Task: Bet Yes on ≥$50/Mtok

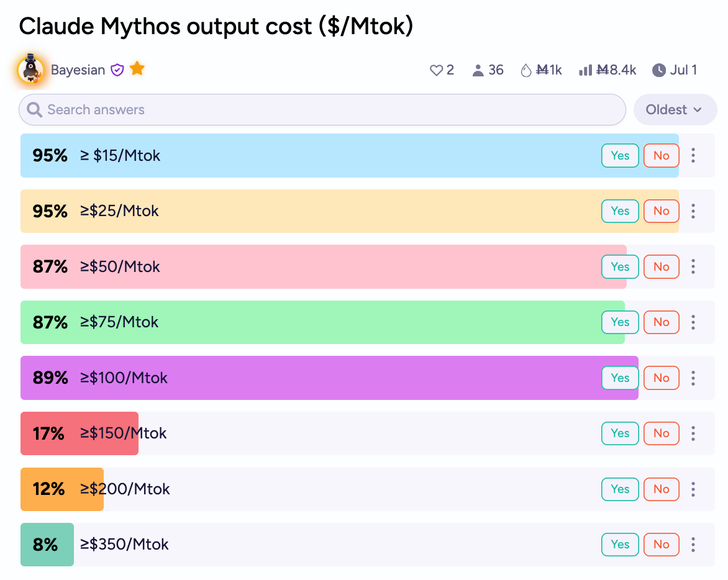Action: 620,267
